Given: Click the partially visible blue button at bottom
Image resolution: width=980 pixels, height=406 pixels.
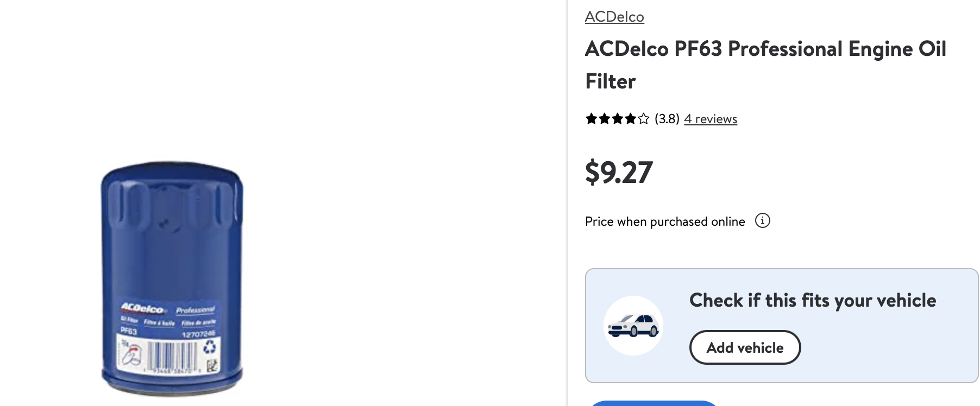Looking at the screenshot, I should (654, 403).
